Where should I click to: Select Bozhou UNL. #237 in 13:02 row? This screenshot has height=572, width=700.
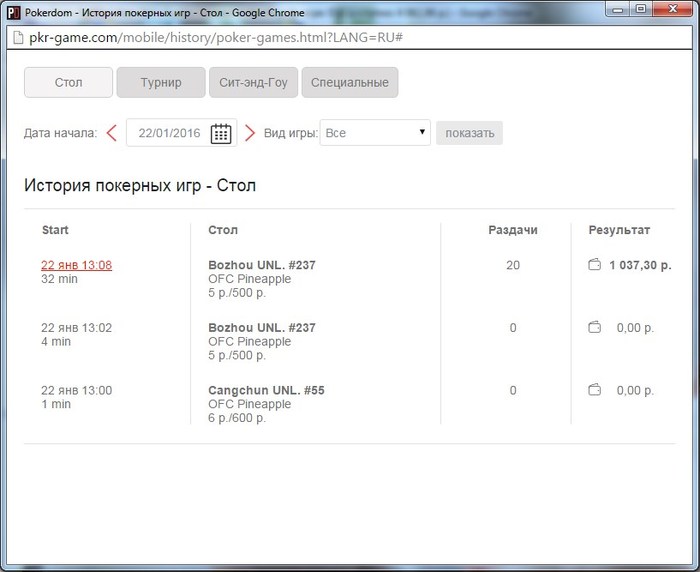click(262, 327)
